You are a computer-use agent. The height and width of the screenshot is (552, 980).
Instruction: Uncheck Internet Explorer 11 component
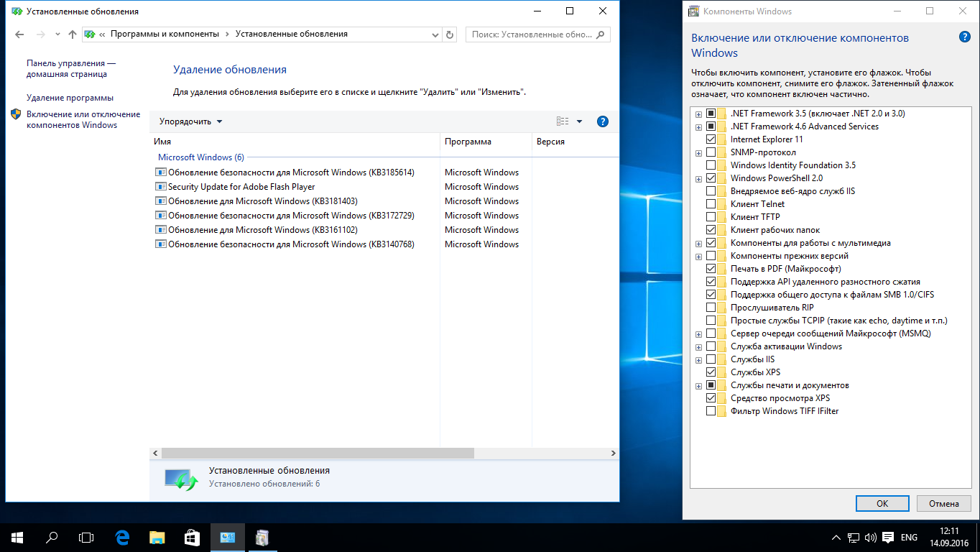click(x=711, y=139)
